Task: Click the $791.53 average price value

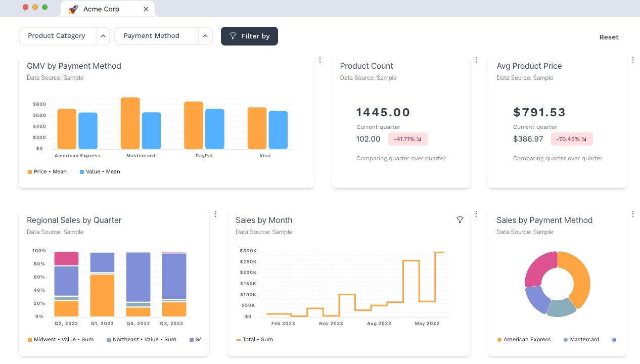Action: pos(539,112)
